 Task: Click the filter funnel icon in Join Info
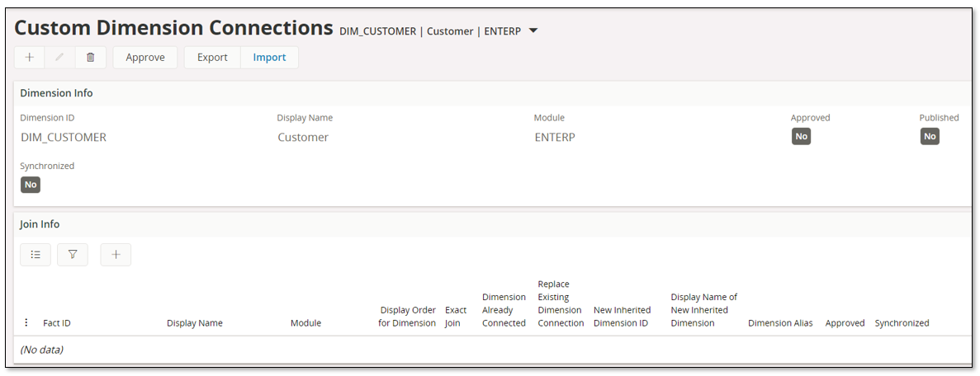[73, 255]
